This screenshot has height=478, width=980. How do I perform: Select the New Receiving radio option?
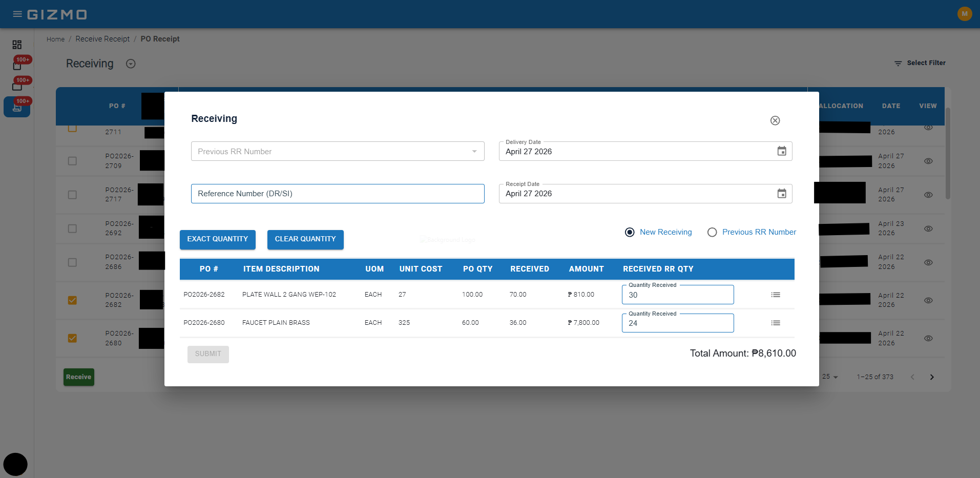[630, 232]
